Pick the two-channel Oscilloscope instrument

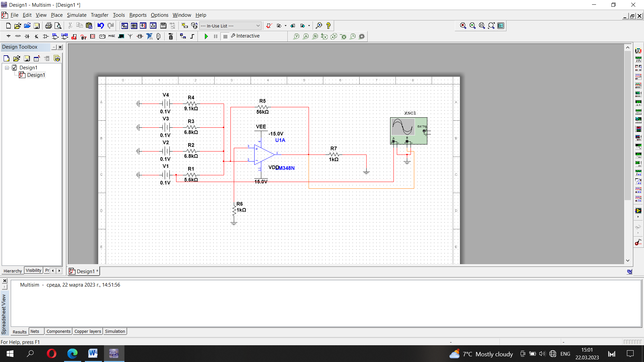(x=638, y=77)
